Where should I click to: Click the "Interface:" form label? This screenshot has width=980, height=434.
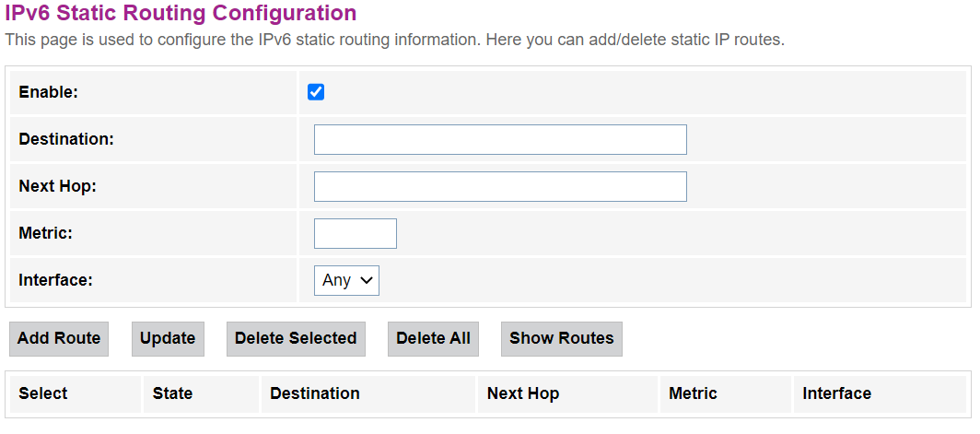click(x=55, y=280)
